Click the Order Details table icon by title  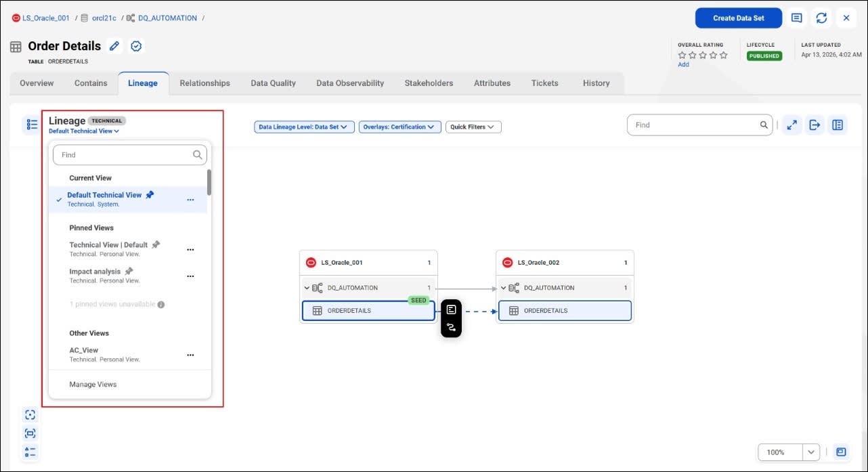pyautogui.click(x=16, y=47)
